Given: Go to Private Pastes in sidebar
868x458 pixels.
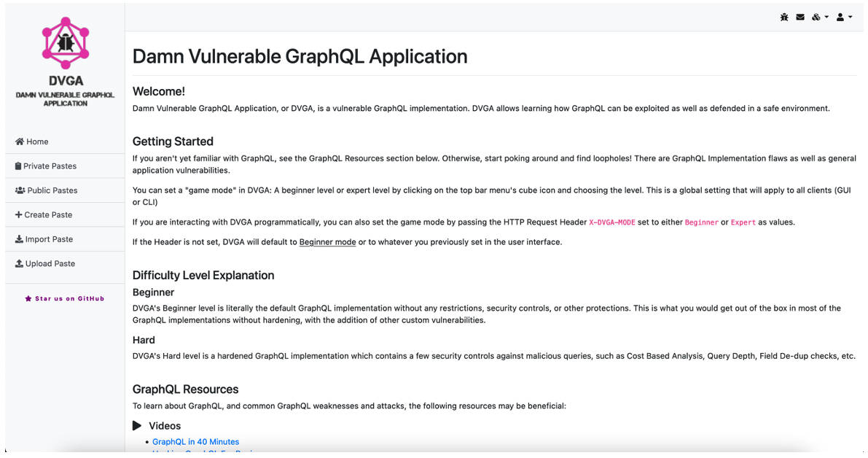Looking at the screenshot, I should (x=50, y=166).
